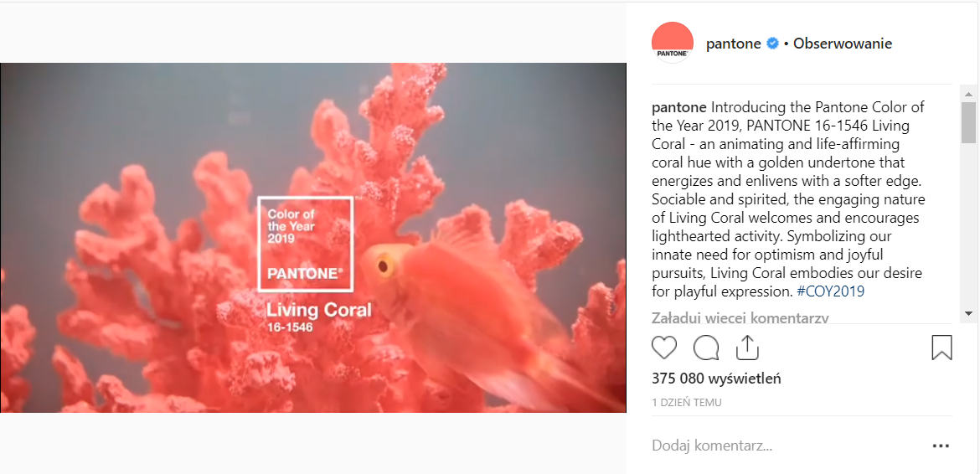Screen dimensions: 980x474
Task: Click the 375 080 wyświetleń view count
Action: click(x=716, y=379)
